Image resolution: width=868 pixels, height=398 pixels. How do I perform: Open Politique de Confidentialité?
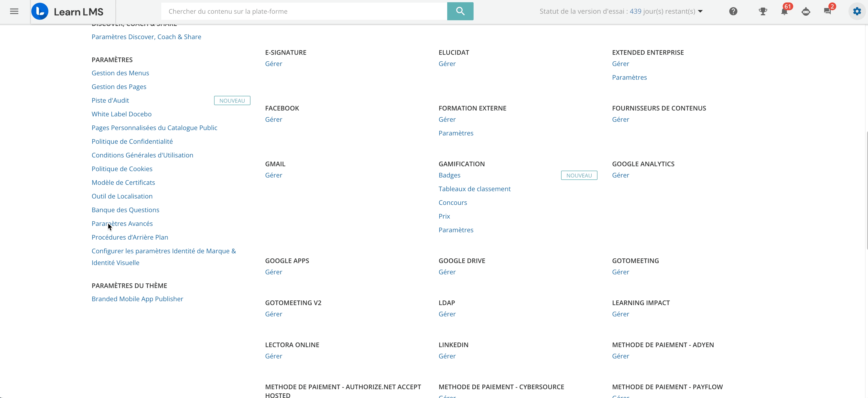(132, 142)
